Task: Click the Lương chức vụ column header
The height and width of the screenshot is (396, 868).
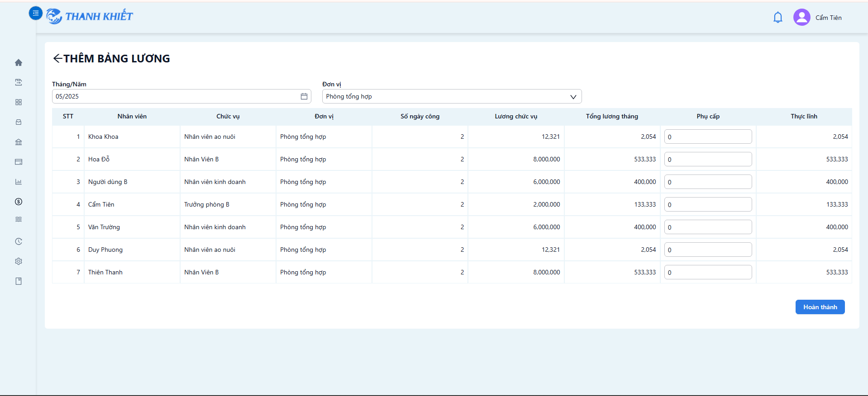Action: (x=516, y=116)
